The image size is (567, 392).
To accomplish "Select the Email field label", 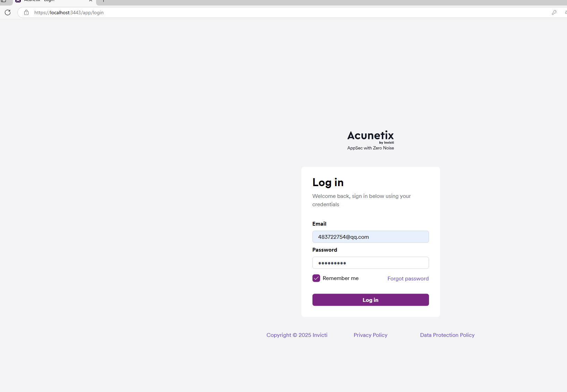I will click(x=319, y=224).
